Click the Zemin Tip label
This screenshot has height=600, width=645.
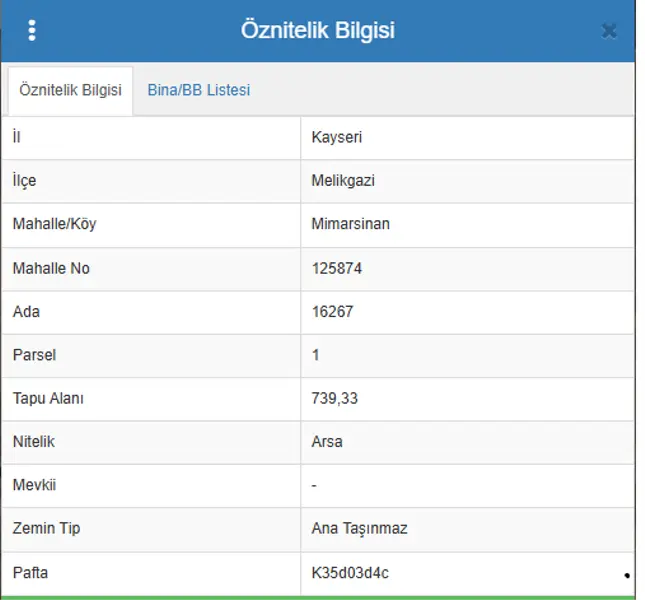(46, 528)
